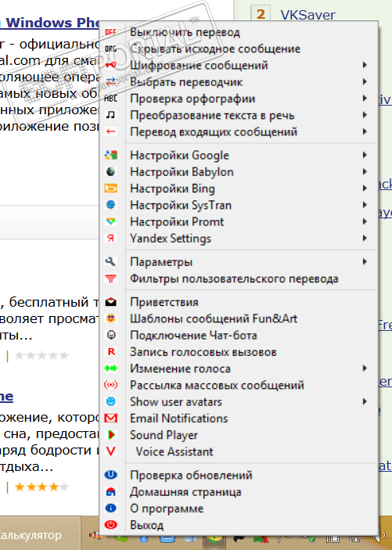Click the play icon beside Sound Player

tap(110, 434)
